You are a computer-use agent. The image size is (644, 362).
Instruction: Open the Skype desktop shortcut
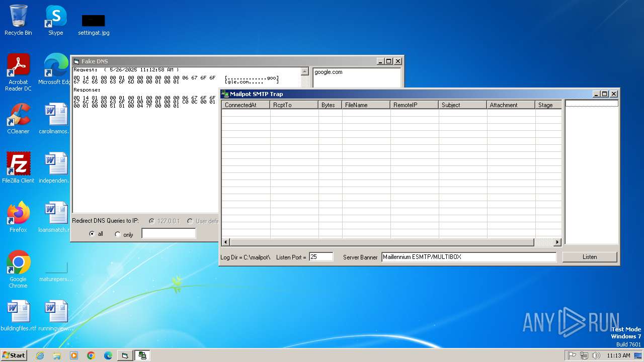[x=55, y=20]
